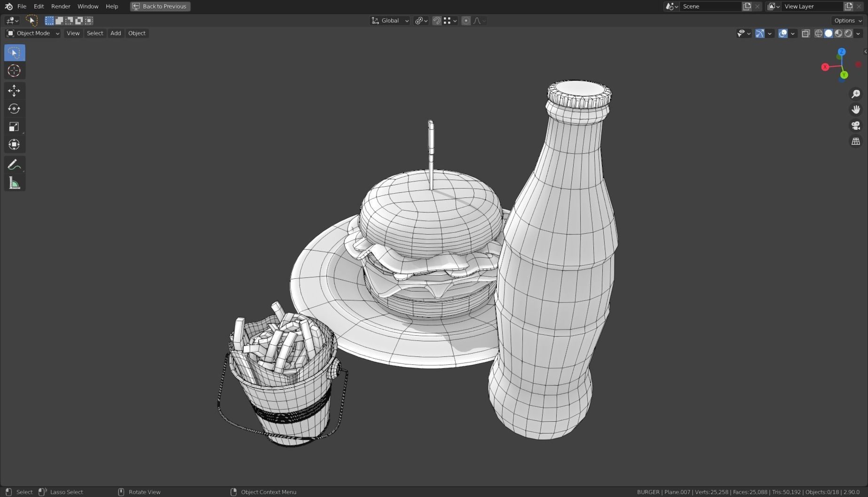Switch to Rendered viewport shading

pyautogui.click(x=848, y=33)
